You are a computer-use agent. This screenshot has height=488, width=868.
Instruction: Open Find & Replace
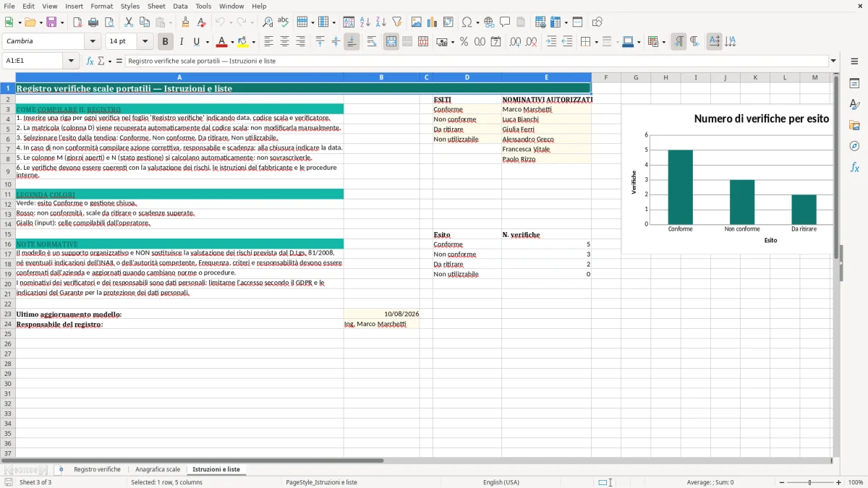click(268, 22)
